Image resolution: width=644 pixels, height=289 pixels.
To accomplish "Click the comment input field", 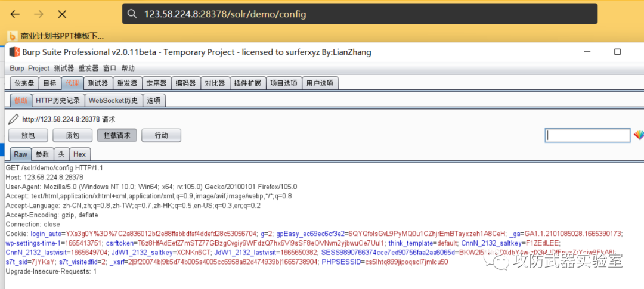I will click(588, 135).
